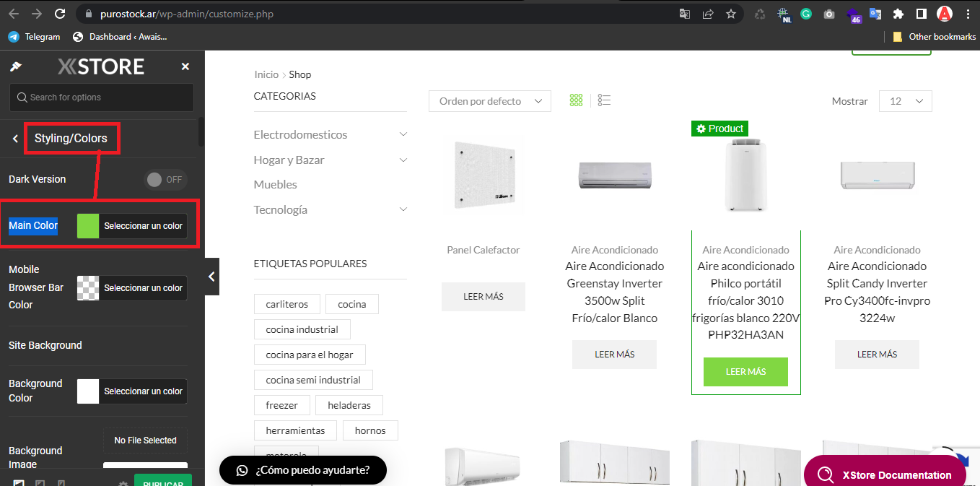Click the Product edit badge

tap(719, 129)
